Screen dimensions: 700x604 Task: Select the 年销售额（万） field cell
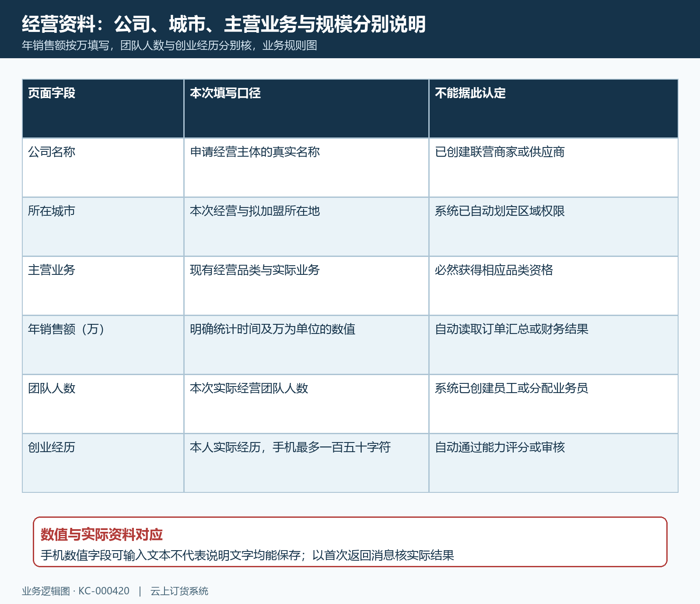pos(103,345)
